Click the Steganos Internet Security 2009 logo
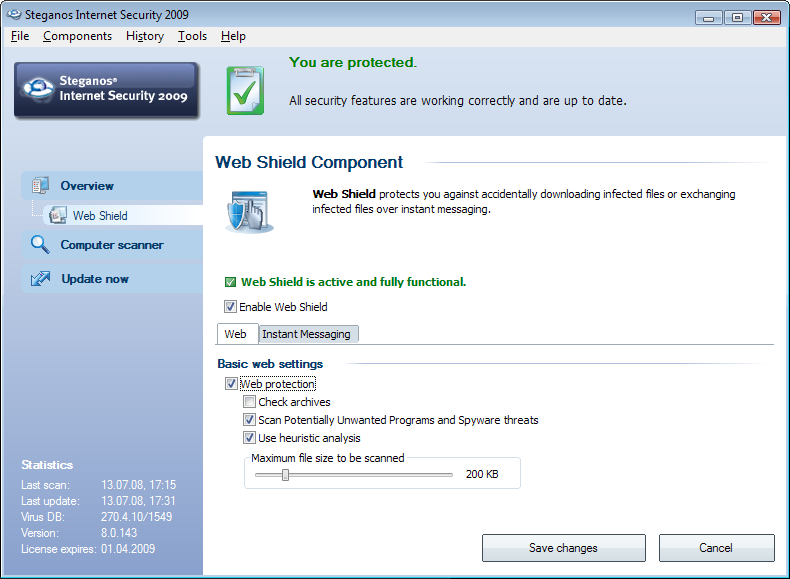790x579 pixels. (106, 90)
